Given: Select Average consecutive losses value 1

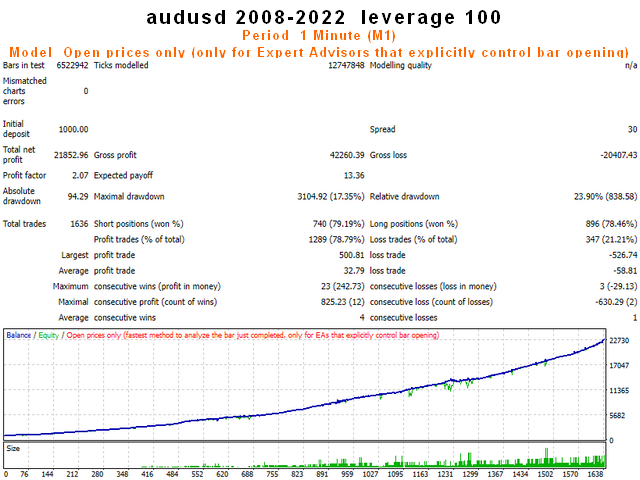Looking at the screenshot, I should [635, 318].
